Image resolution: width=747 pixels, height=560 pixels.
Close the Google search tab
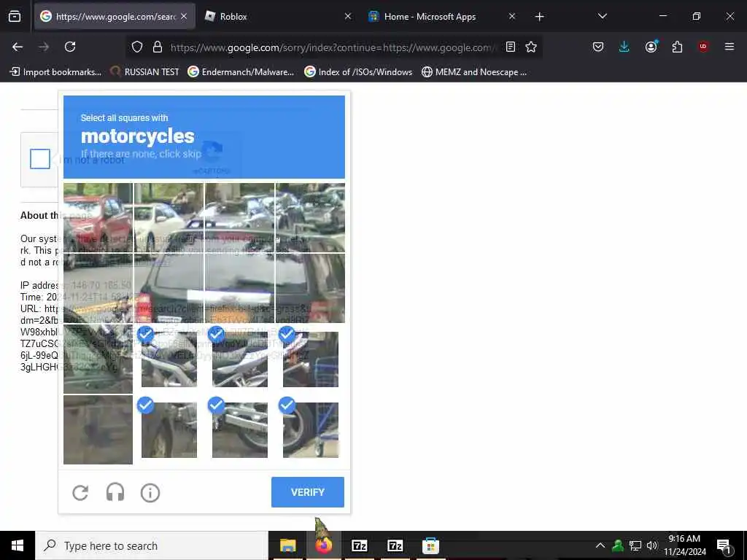[184, 16]
